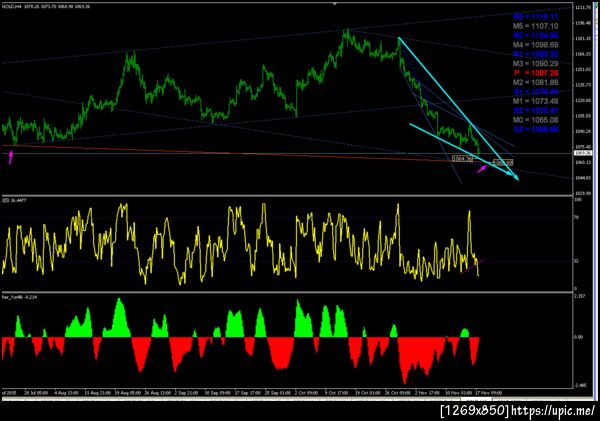Click the 17 Nov 09:00 time axis label
The width and height of the screenshot is (600, 421).
(x=489, y=393)
